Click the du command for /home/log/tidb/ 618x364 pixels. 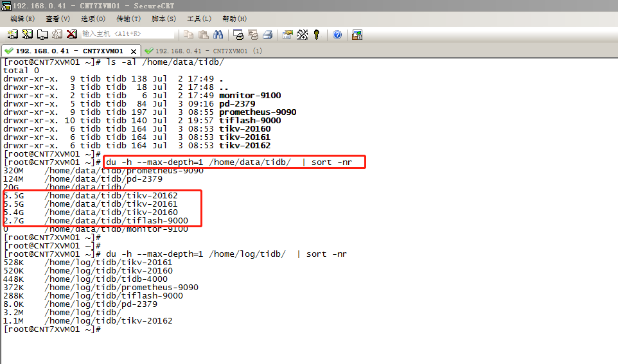(x=226, y=254)
